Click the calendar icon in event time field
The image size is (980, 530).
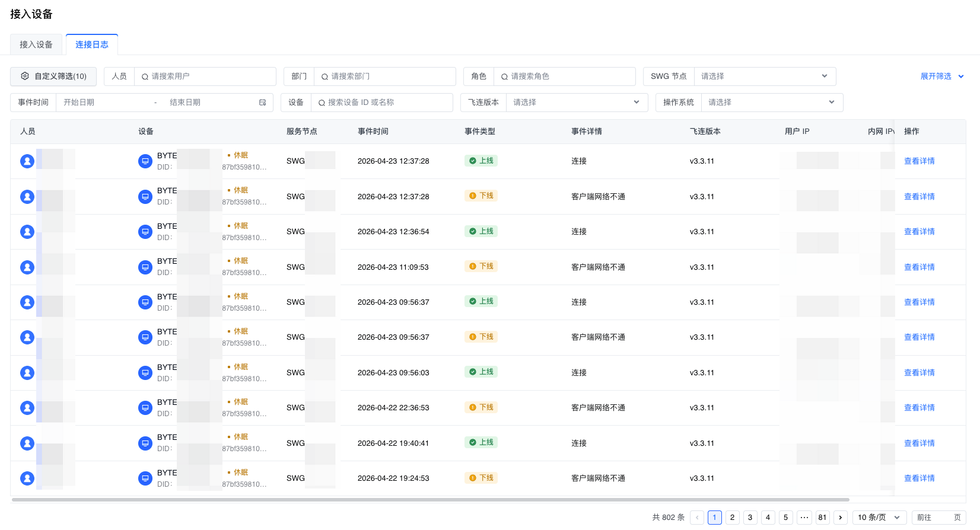point(263,103)
